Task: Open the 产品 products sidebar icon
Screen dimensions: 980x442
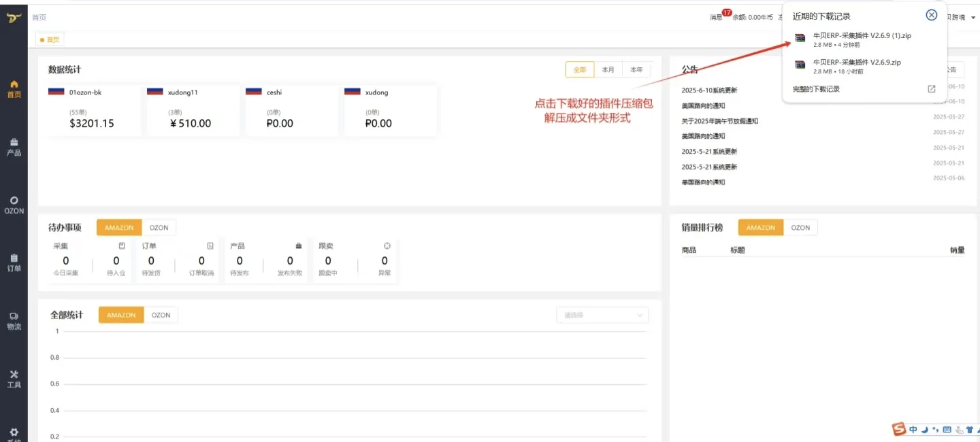Action: coord(14,142)
